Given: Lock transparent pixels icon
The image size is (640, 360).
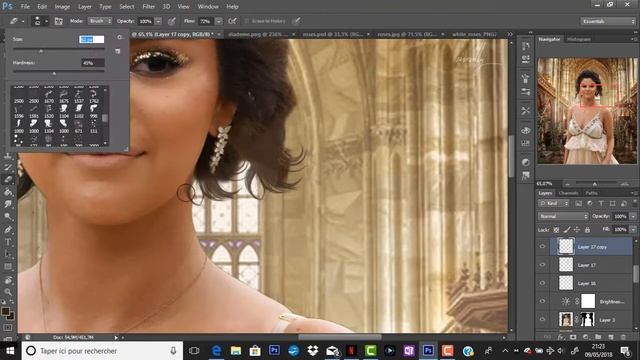Looking at the screenshot, I should pos(556,230).
